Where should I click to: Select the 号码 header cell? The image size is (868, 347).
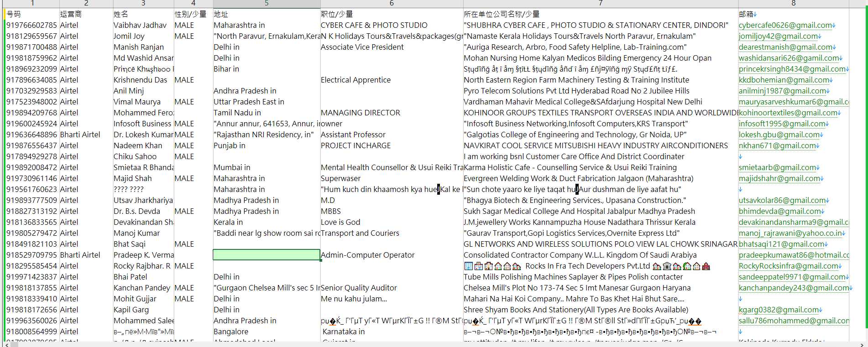pyautogui.click(x=32, y=14)
